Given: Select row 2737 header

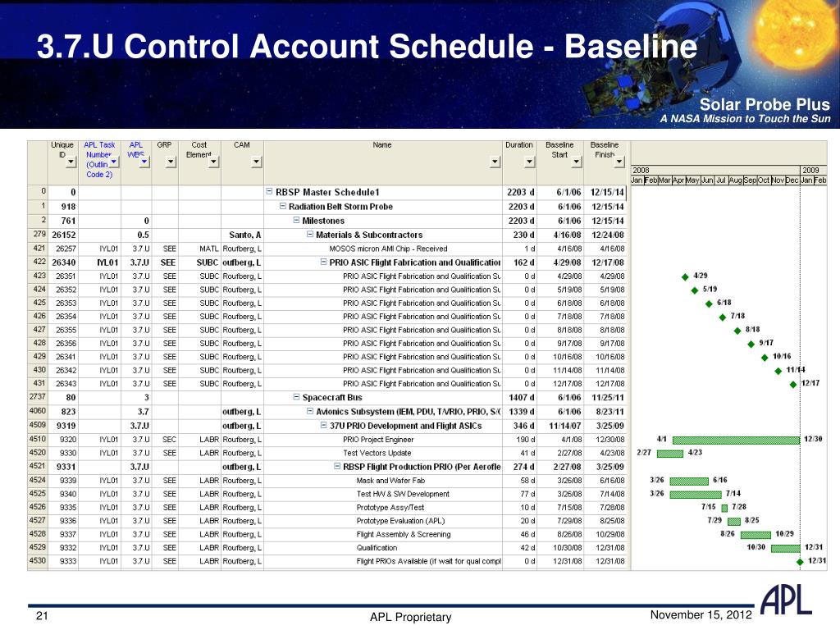Looking at the screenshot, I should [x=38, y=397].
